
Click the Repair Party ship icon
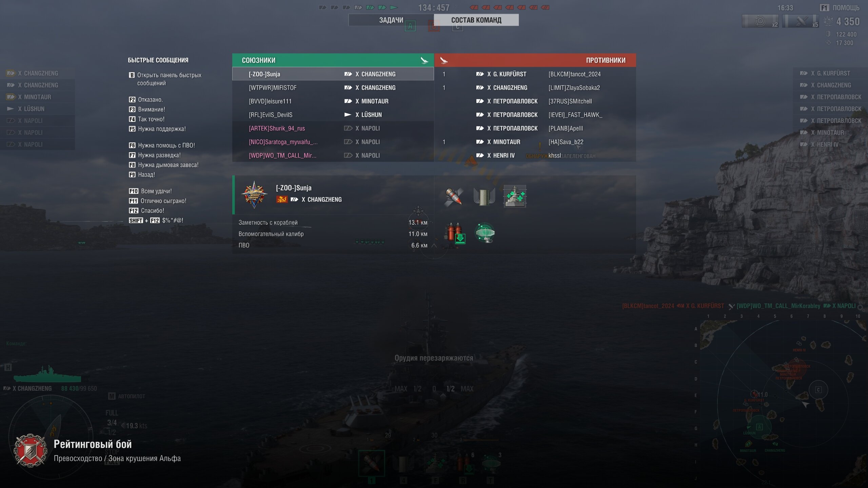tap(515, 197)
